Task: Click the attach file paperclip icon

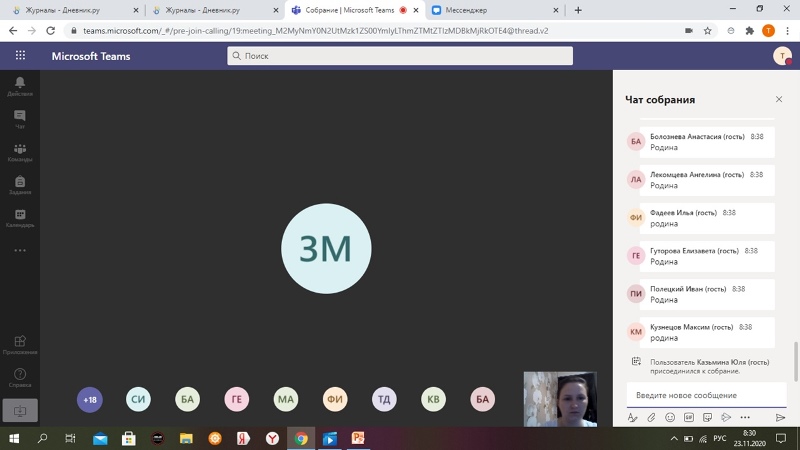Action: pos(651,417)
